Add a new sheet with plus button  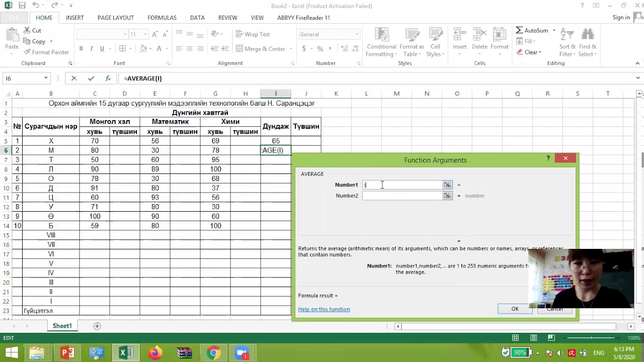(97, 326)
